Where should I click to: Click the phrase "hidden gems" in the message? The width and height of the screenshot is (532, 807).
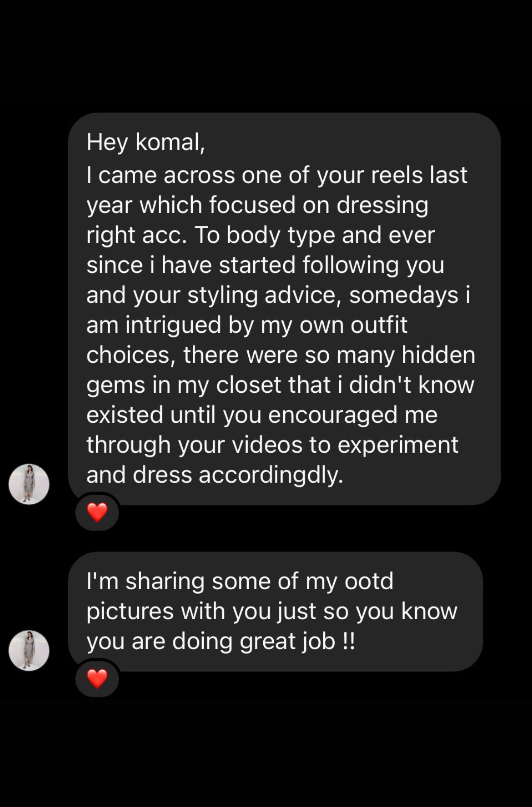[438, 355]
